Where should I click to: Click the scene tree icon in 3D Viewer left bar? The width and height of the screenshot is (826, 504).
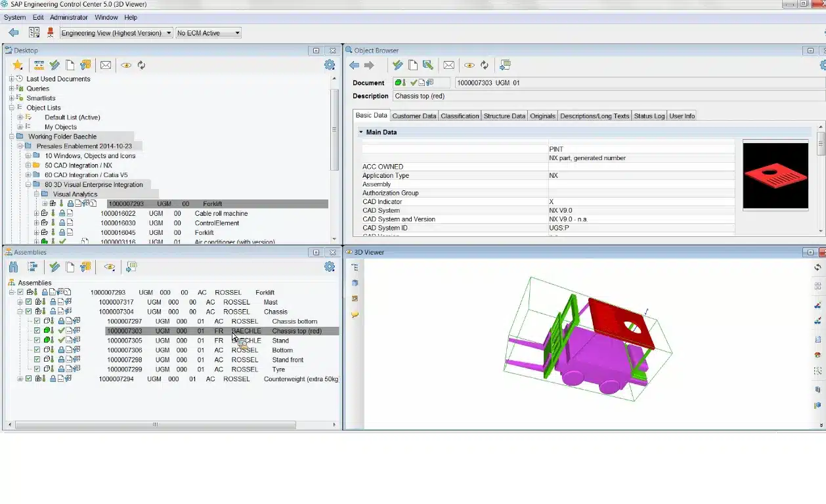point(355,267)
